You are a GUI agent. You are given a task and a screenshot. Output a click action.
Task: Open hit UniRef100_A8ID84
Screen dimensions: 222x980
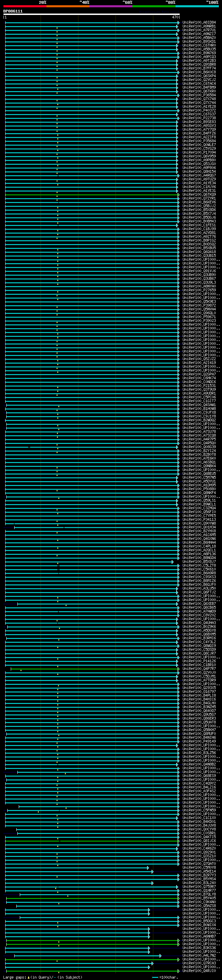pos(199,23)
